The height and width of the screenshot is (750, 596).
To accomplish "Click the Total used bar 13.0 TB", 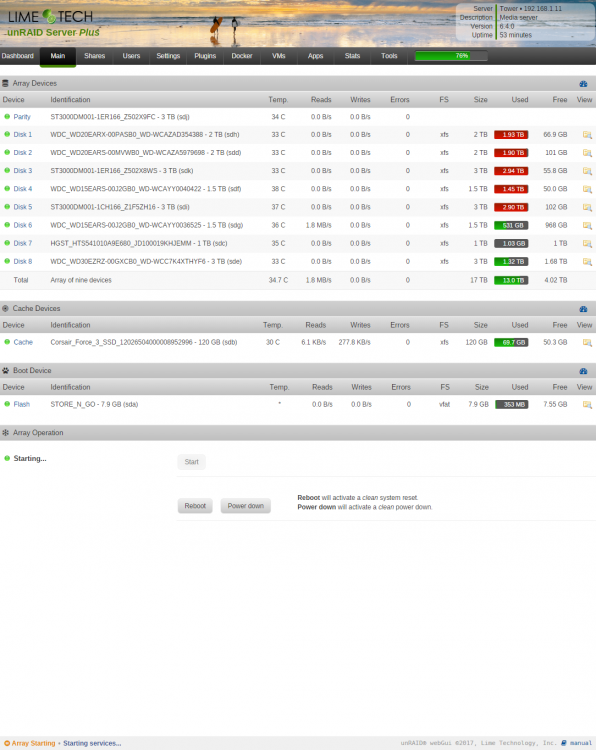I will click(511, 281).
